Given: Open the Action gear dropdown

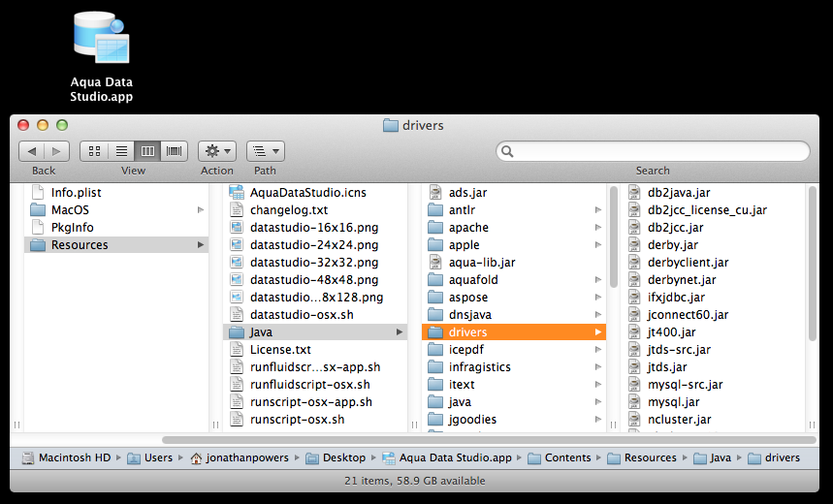Looking at the screenshot, I should point(217,151).
